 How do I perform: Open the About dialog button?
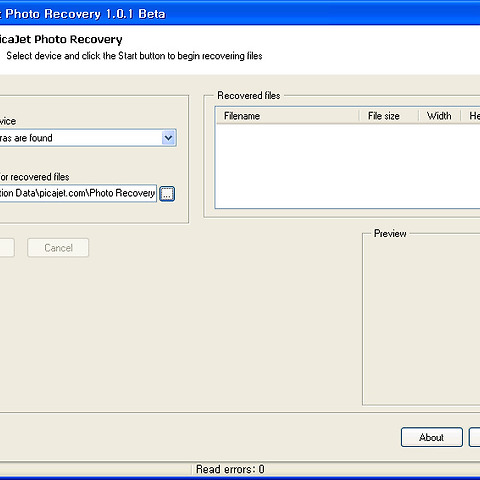pos(432,437)
